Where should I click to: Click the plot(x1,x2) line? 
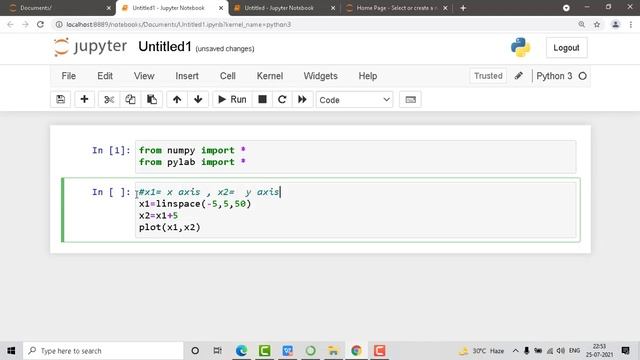click(x=169, y=227)
